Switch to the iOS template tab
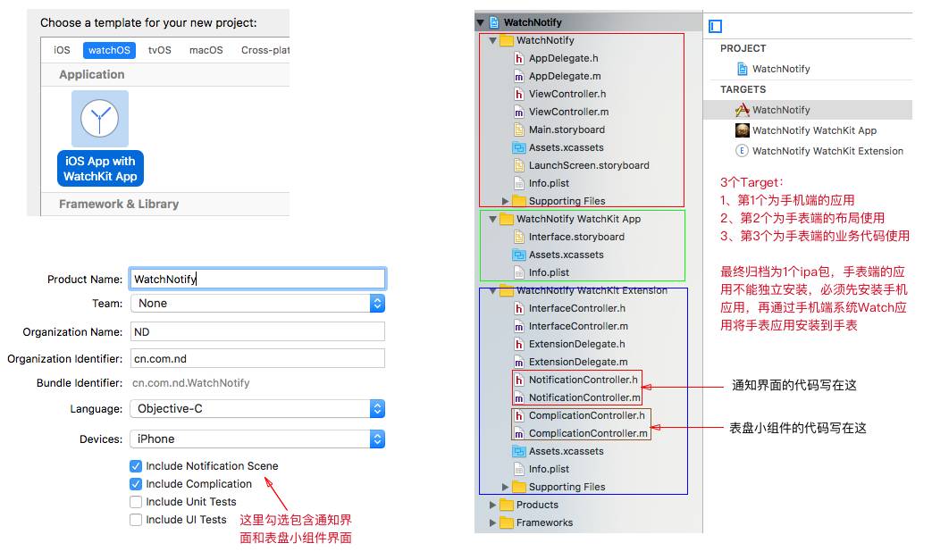 (x=62, y=50)
